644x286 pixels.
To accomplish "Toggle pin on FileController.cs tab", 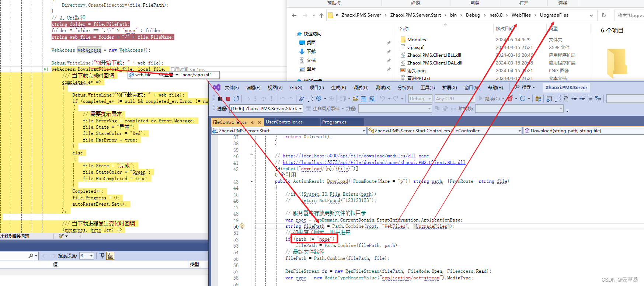I will pyautogui.click(x=253, y=122).
